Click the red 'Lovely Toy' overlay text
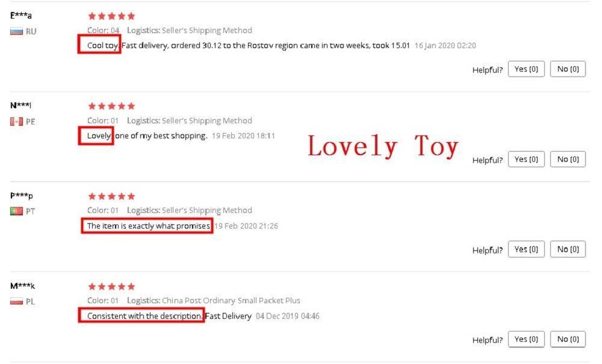602x364 pixels. (x=383, y=146)
